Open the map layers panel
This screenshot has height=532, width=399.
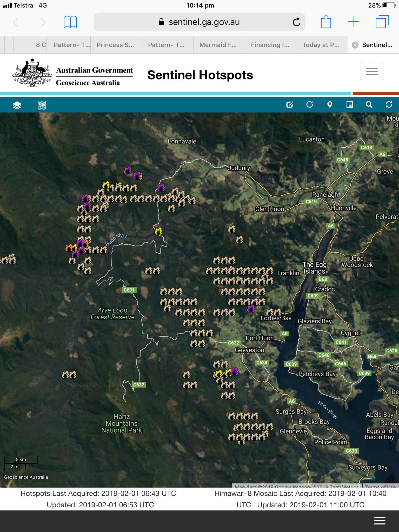(17, 105)
